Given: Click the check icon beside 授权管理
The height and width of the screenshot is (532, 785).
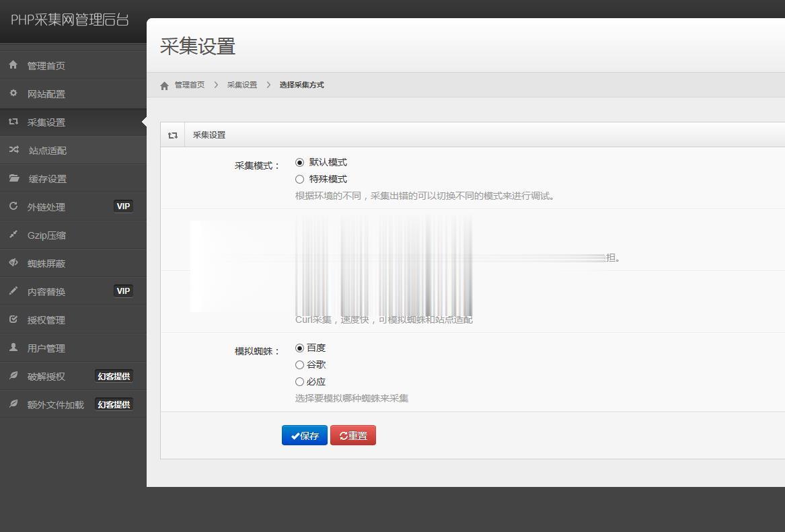Looking at the screenshot, I should [13, 319].
